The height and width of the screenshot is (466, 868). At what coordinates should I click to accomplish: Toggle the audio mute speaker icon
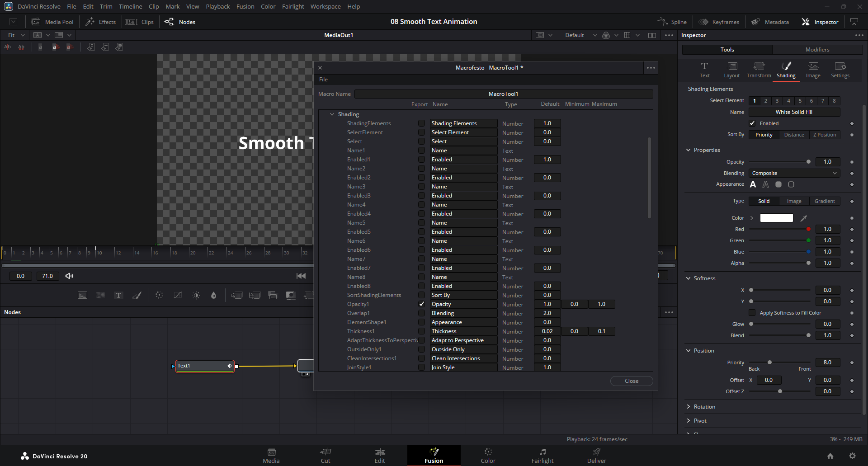point(69,276)
